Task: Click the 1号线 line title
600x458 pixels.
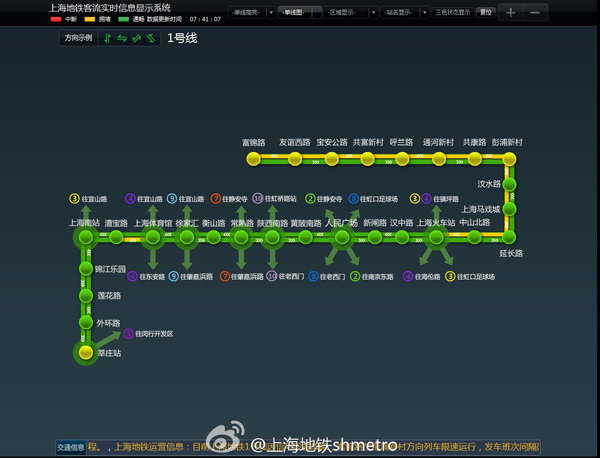Action: tap(182, 38)
